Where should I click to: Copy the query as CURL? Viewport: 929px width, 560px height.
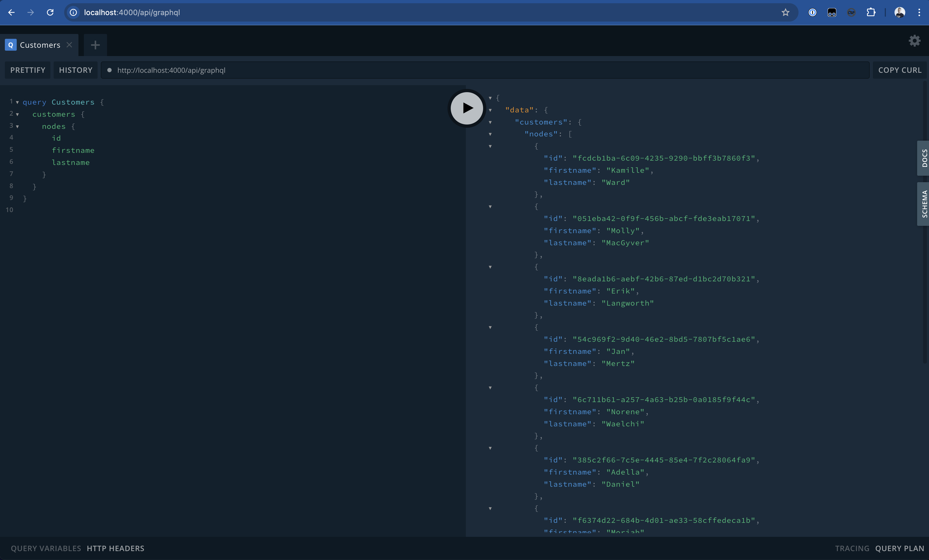click(x=900, y=70)
